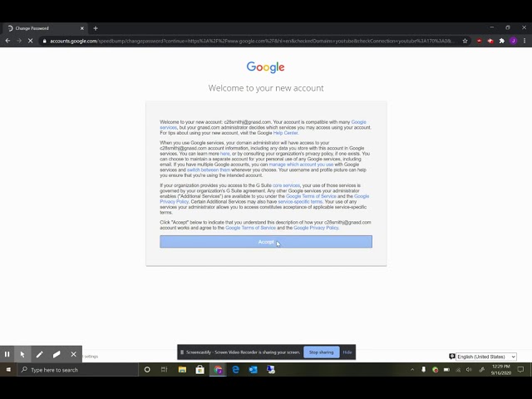Open the English (United States) language dropdown
Screen dimensions: 532x399
(485, 357)
